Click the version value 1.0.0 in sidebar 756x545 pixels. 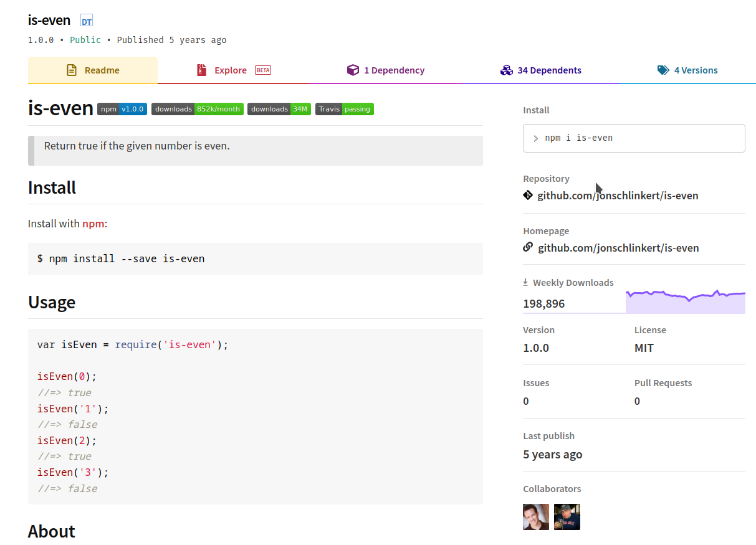click(536, 348)
